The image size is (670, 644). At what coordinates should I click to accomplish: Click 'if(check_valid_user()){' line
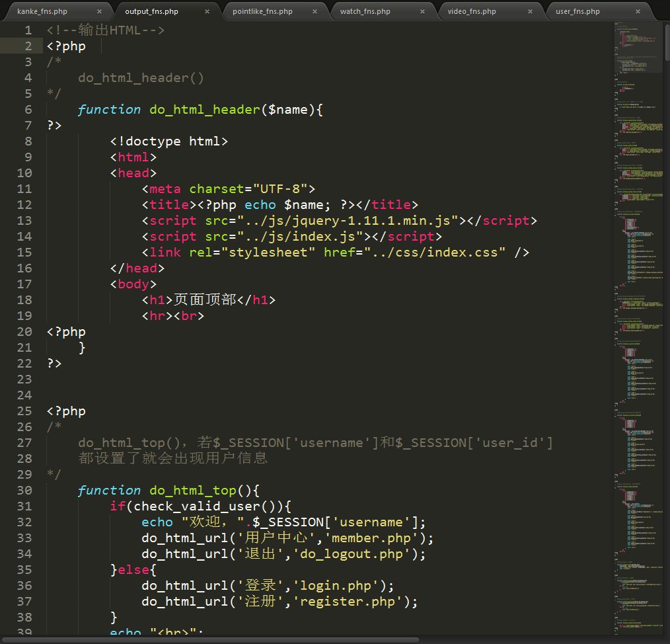click(x=200, y=506)
